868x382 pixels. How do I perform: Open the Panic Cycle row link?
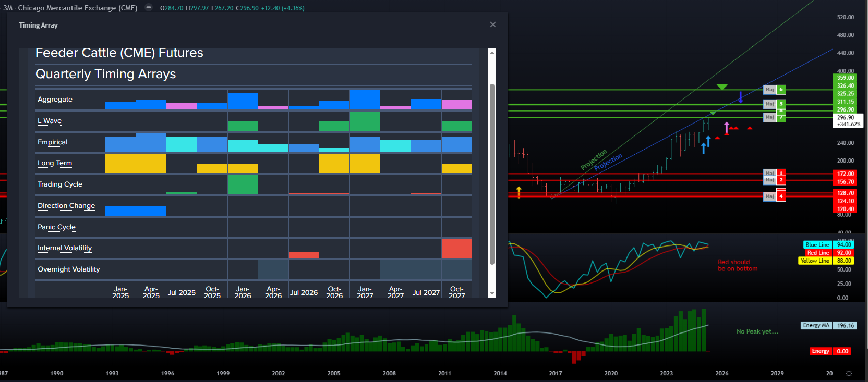[56, 227]
